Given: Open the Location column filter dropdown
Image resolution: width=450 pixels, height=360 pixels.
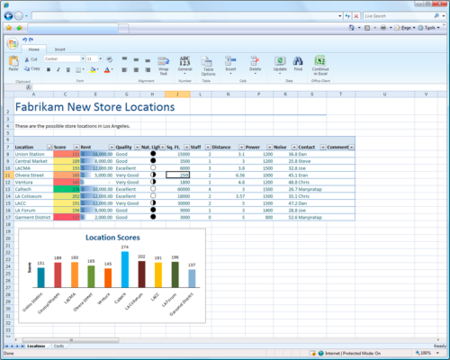Looking at the screenshot, I should coord(50,147).
